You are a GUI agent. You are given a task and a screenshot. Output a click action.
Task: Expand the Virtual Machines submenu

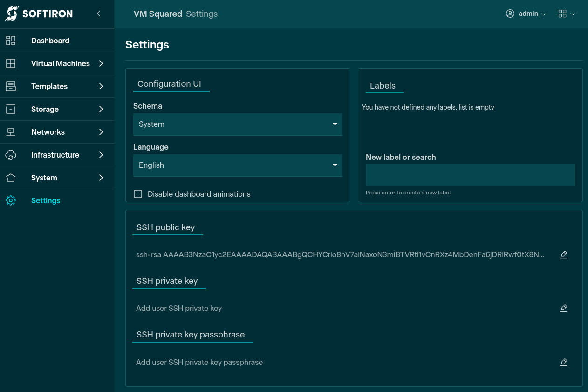click(x=101, y=63)
